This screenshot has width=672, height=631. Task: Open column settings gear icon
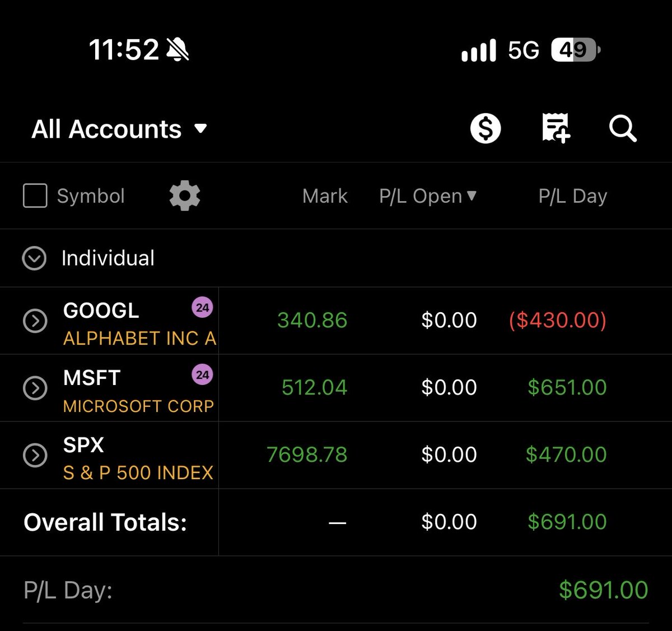[x=185, y=196]
